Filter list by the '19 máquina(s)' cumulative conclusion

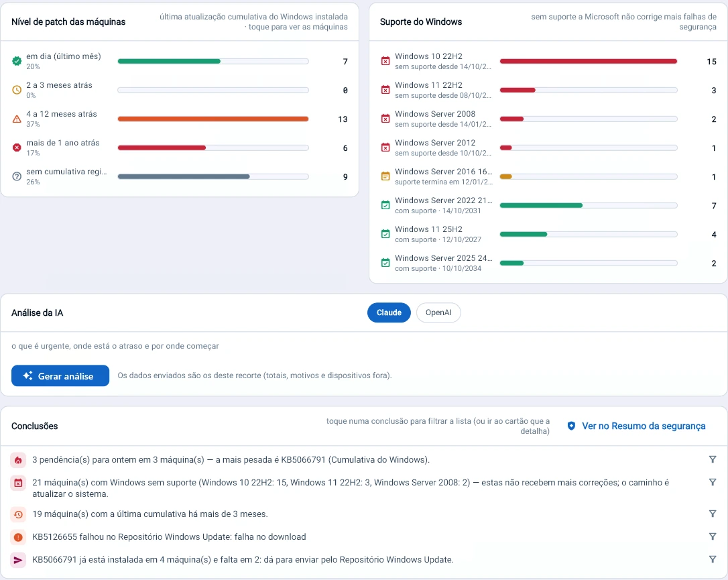click(x=712, y=514)
